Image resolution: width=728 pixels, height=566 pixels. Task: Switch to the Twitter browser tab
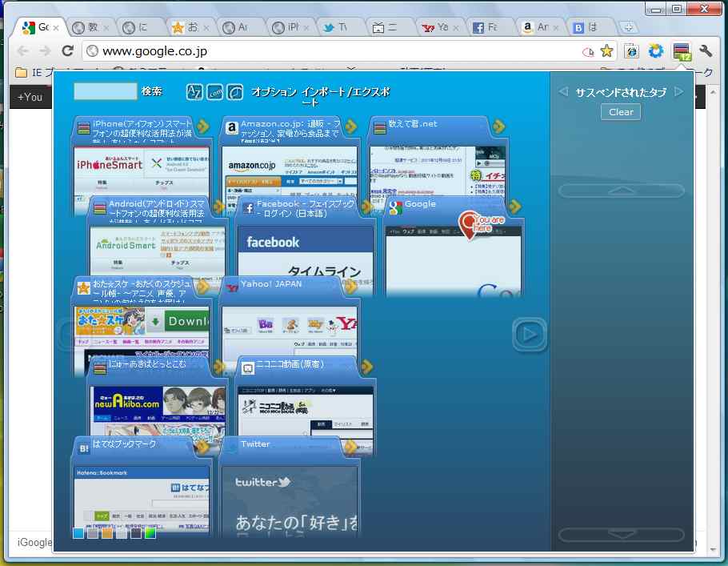[340, 27]
